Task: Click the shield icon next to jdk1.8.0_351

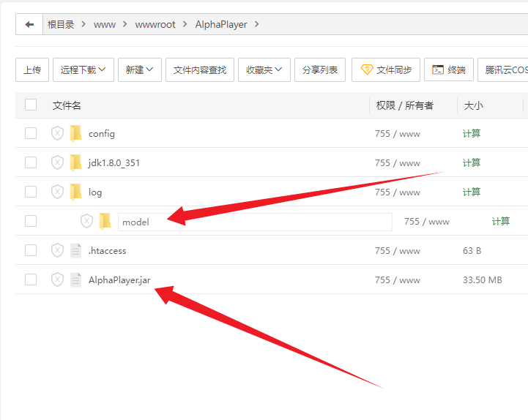Action: tap(57, 162)
